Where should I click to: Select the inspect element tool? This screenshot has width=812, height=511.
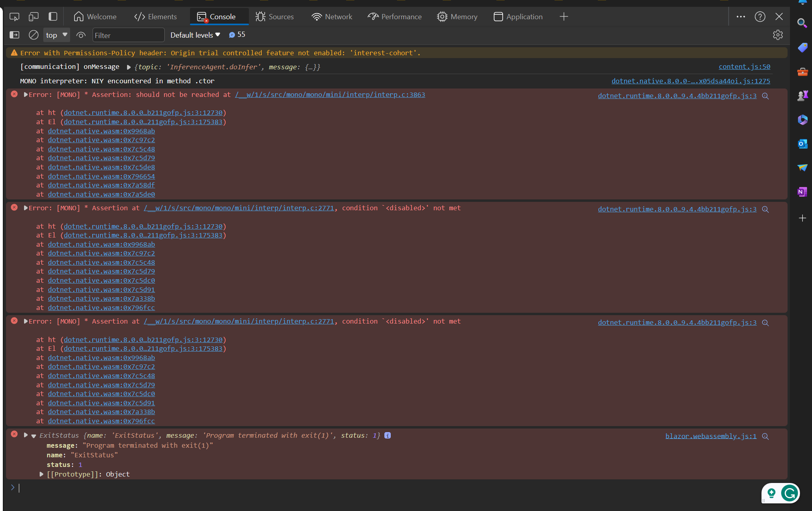pyautogui.click(x=14, y=16)
